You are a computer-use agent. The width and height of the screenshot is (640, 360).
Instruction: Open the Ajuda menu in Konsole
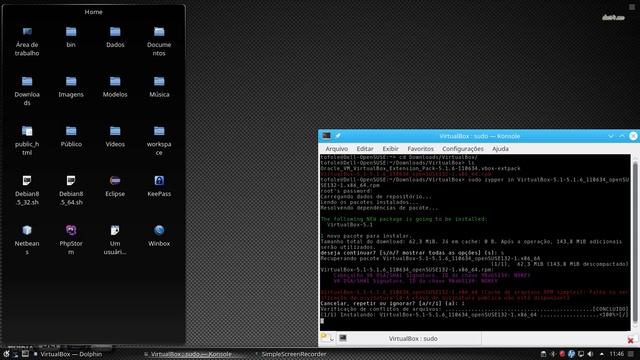click(500, 149)
